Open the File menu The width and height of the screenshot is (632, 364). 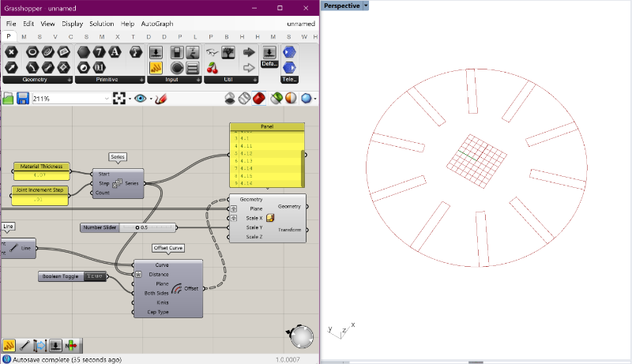pos(11,24)
